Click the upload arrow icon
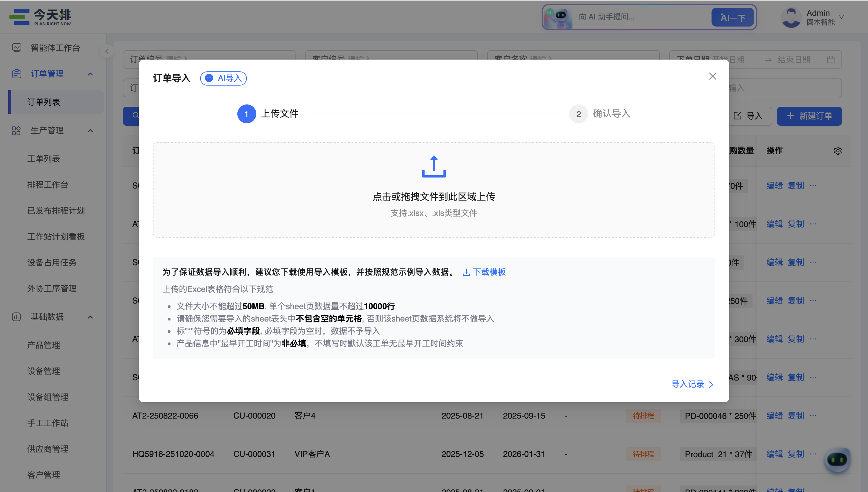 pyautogui.click(x=434, y=166)
